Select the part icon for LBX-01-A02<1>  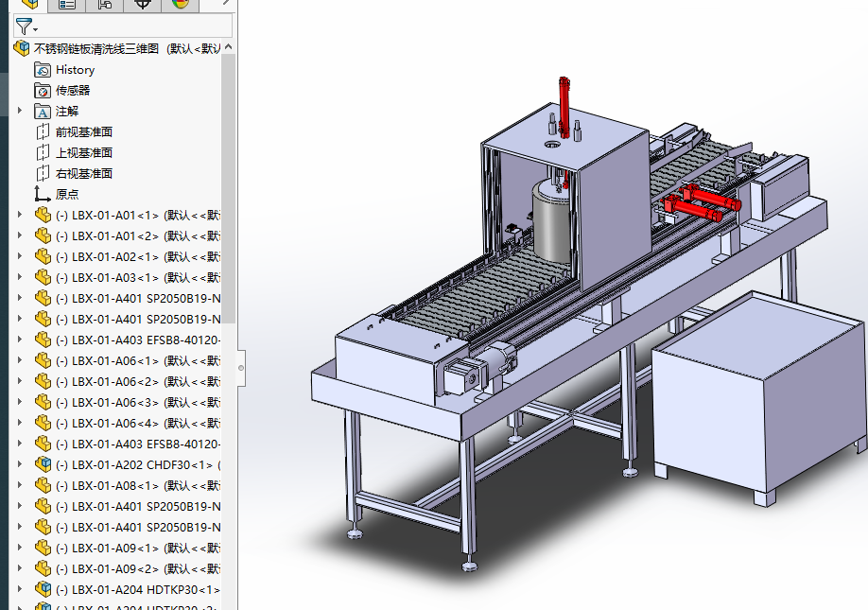(x=43, y=257)
